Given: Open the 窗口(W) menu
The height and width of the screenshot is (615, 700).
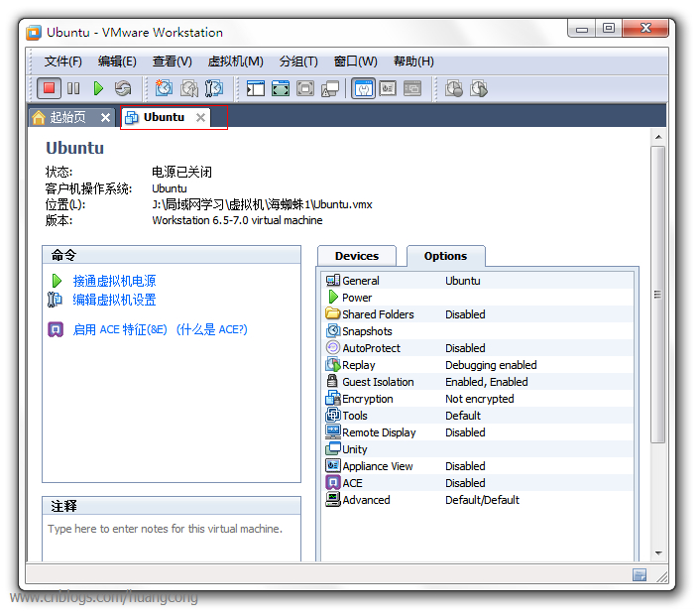Looking at the screenshot, I should point(355,61).
